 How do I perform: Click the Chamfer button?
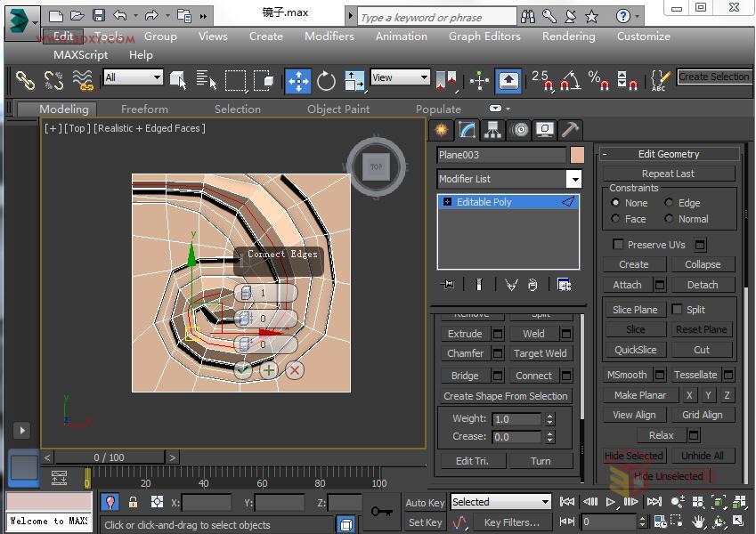click(x=463, y=353)
